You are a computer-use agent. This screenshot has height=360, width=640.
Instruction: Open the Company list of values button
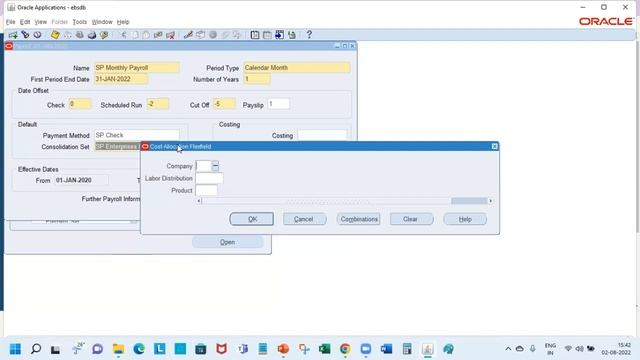pos(216,166)
